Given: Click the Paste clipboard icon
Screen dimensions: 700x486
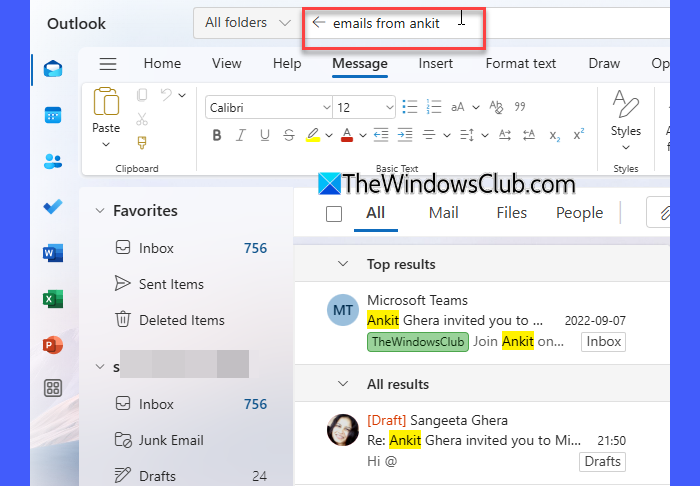Looking at the screenshot, I should point(106,101).
